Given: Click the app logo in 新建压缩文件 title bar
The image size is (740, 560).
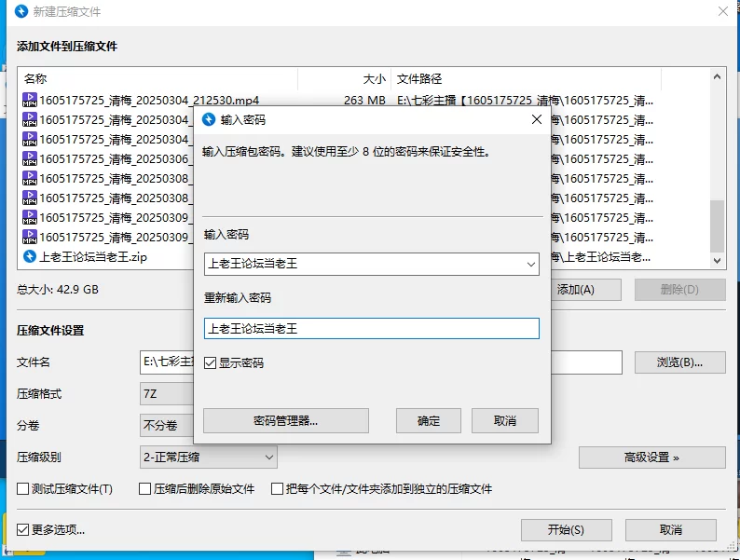Looking at the screenshot, I should (21, 11).
